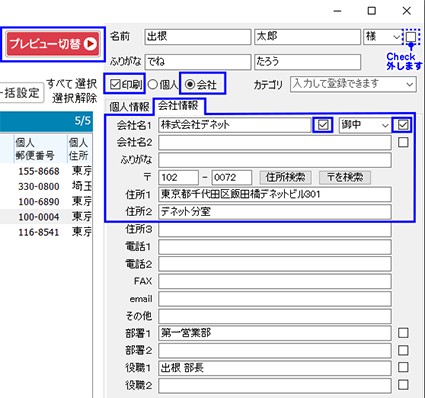This screenshot has width=425, height=398.
Task: Click the email input field
Action: pos(275,299)
